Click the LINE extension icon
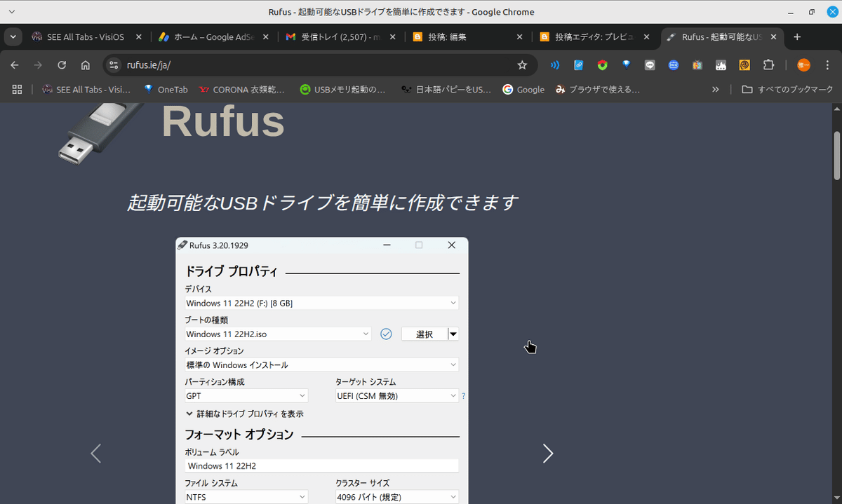 (650, 64)
